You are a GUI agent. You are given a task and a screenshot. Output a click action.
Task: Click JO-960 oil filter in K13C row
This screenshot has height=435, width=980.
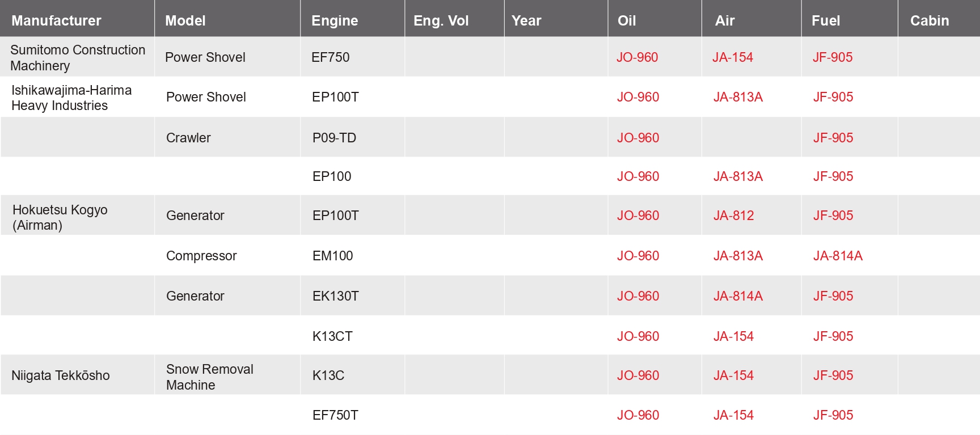637,375
